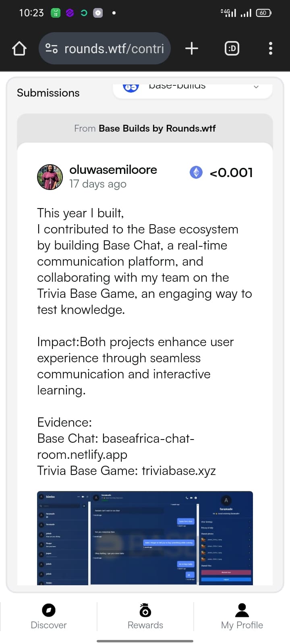The image size is (290, 644).
Task: Expand the base-builds round selector dropdown
Action: click(x=193, y=87)
